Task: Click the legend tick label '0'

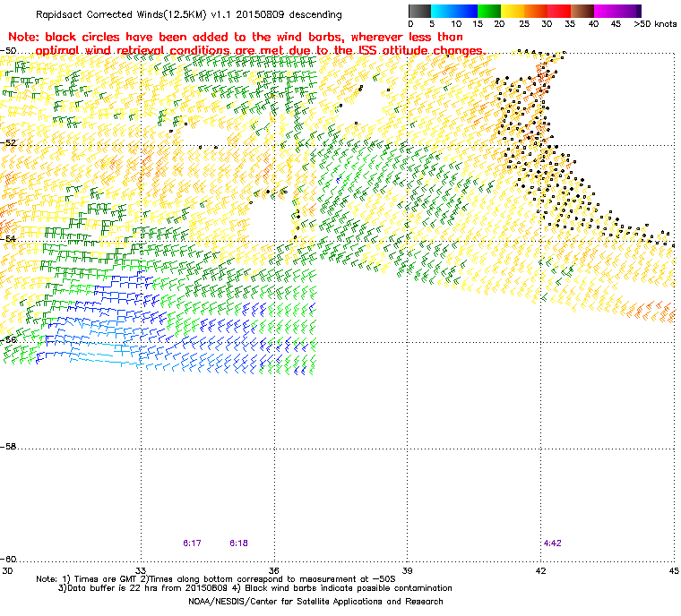Action: coord(411,24)
